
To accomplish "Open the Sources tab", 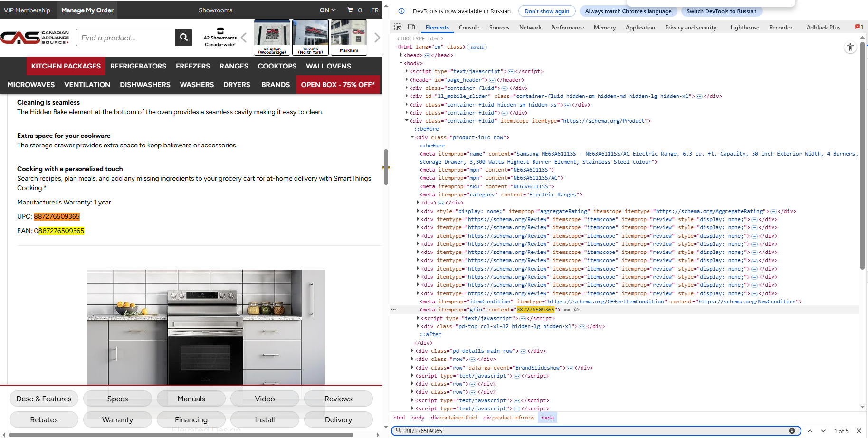I will 499,28.
